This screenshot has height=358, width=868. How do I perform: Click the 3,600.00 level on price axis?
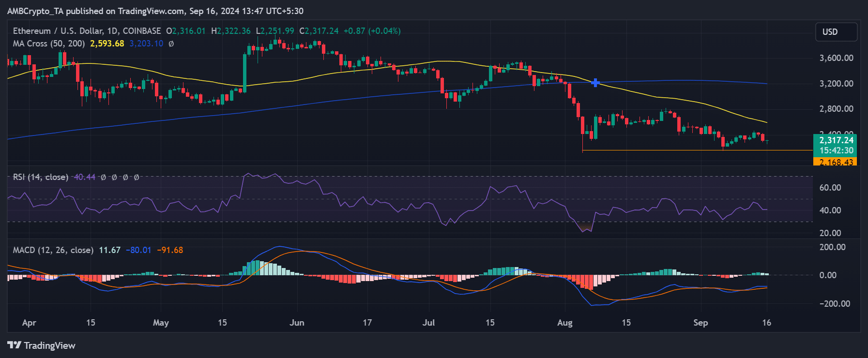click(836, 58)
